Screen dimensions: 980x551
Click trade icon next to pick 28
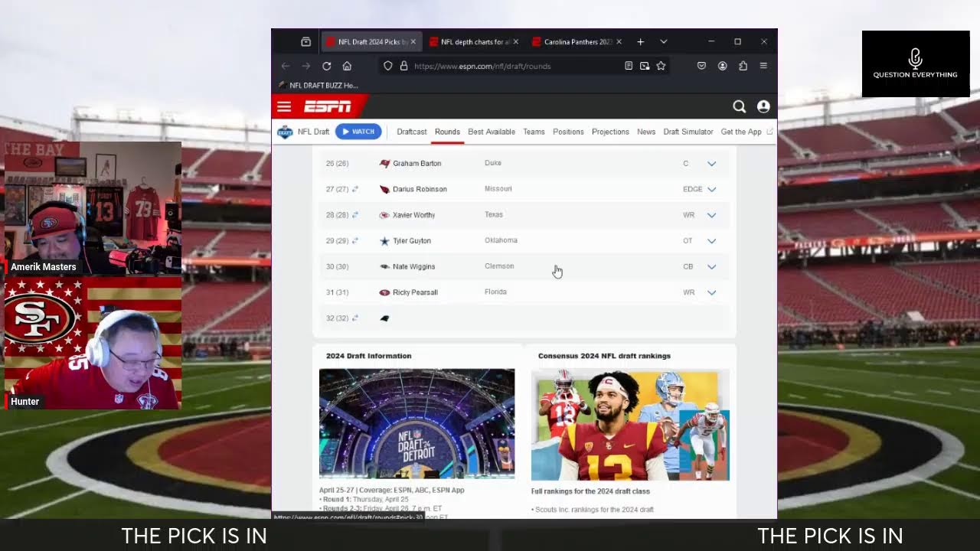[354, 215]
